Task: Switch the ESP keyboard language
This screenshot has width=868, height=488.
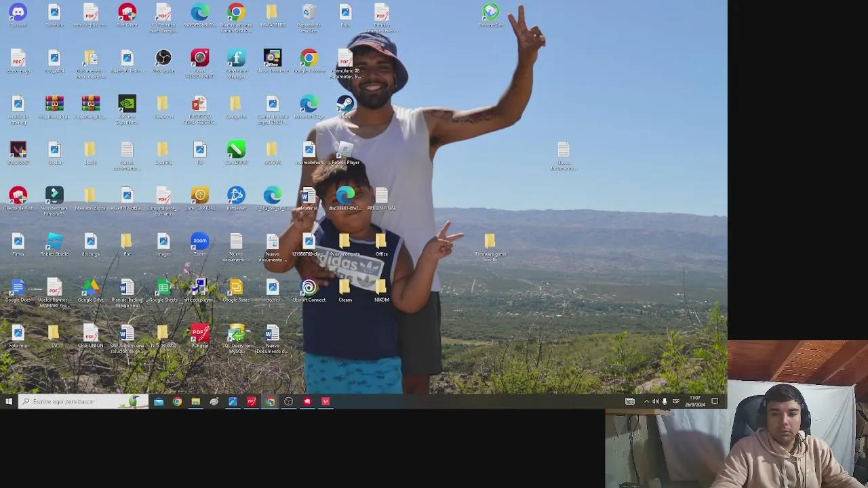Action: [675, 401]
